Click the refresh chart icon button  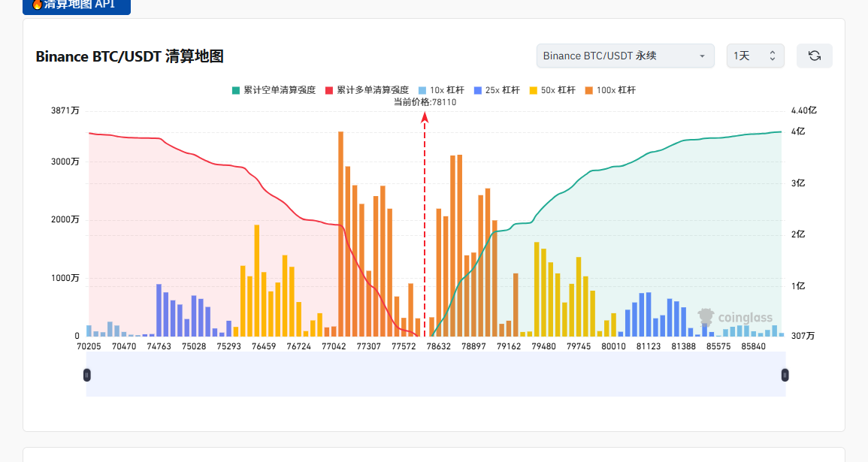[815, 56]
